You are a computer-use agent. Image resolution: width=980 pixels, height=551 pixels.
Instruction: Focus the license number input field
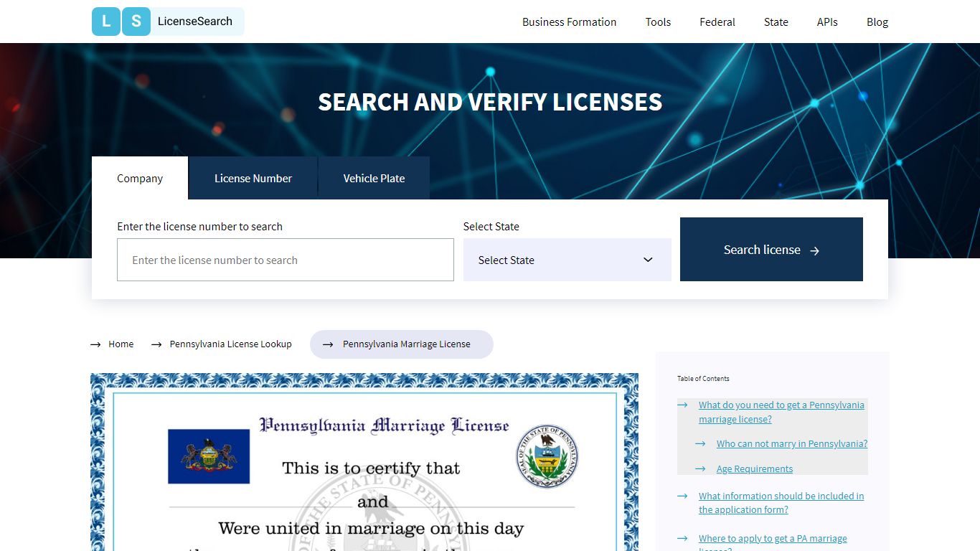pyautogui.click(x=286, y=260)
